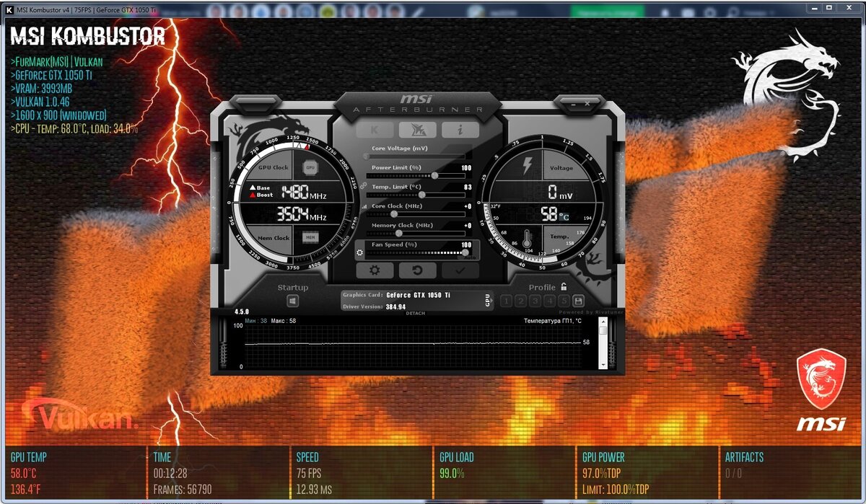Click the lightning bolt voltage icon
Viewport: 866px width, 504px height.
(527, 166)
